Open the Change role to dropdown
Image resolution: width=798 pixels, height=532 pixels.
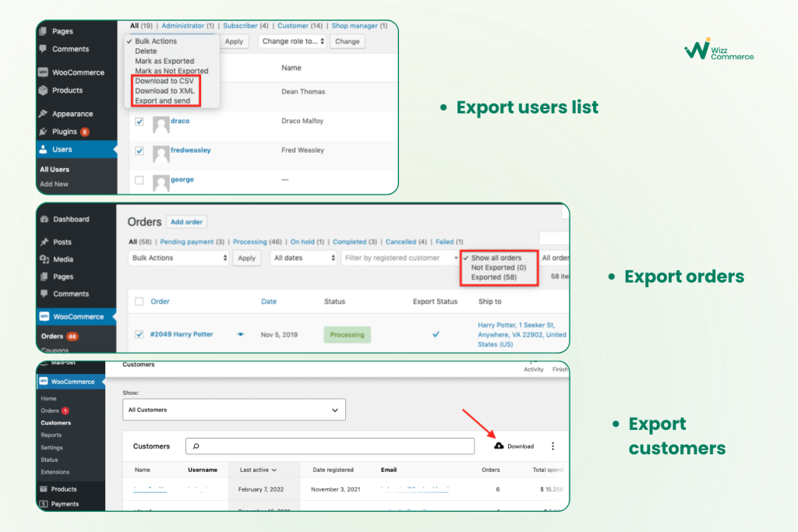[x=292, y=41]
